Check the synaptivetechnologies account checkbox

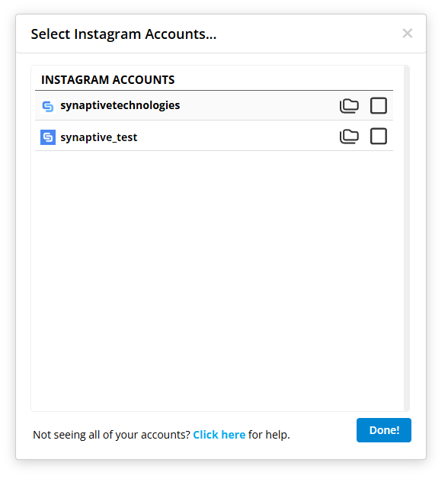click(379, 106)
